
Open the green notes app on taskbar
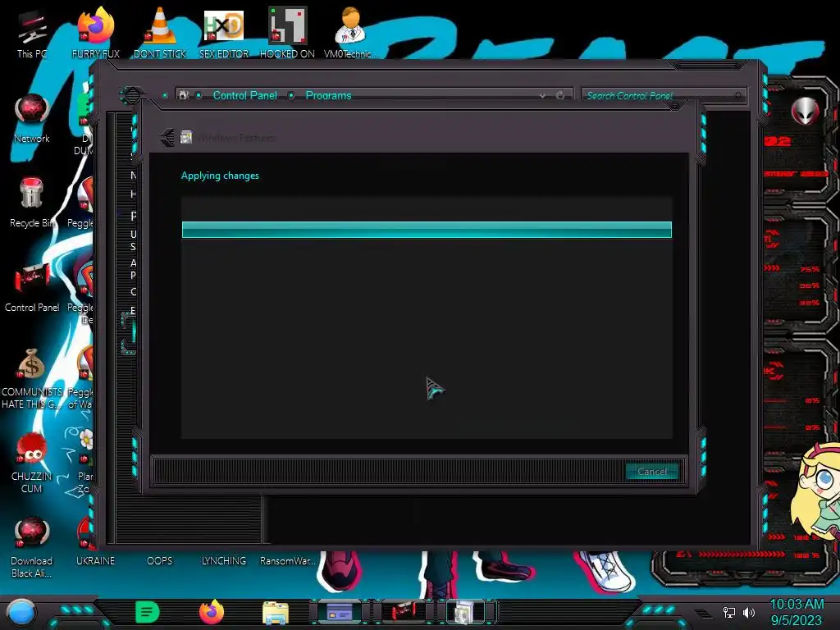click(x=148, y=612)
